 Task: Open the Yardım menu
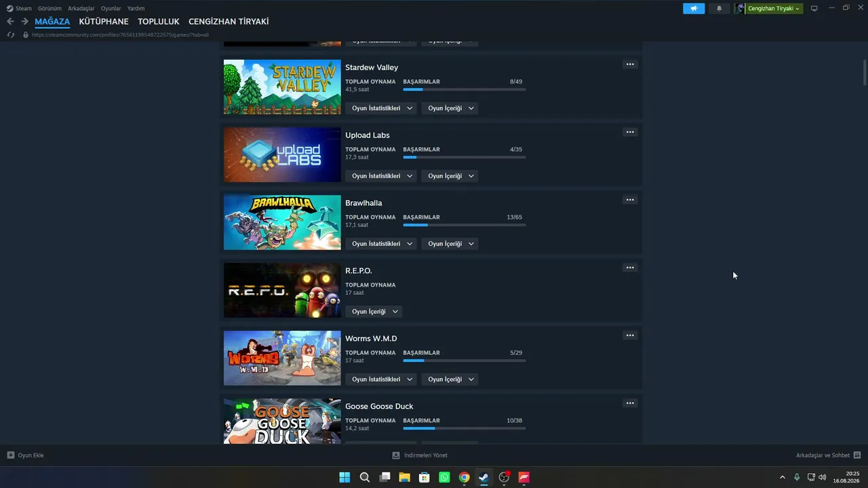[x=136, y=9]
